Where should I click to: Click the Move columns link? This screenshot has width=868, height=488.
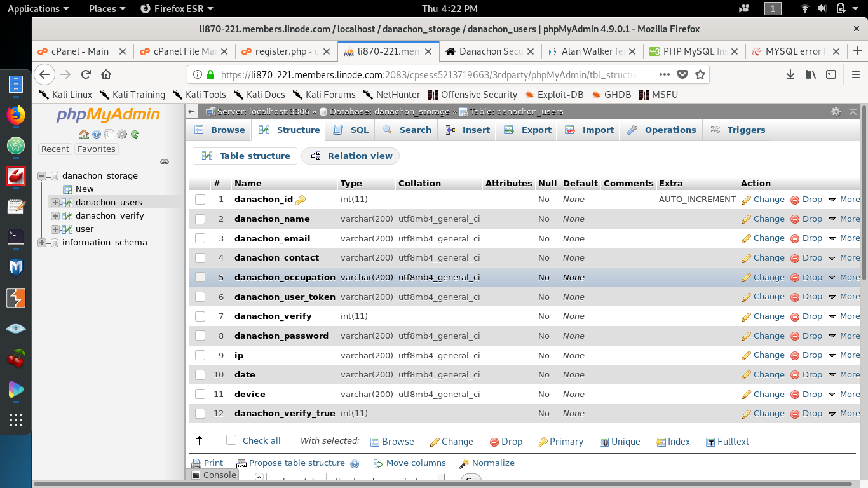pos(409,463)
